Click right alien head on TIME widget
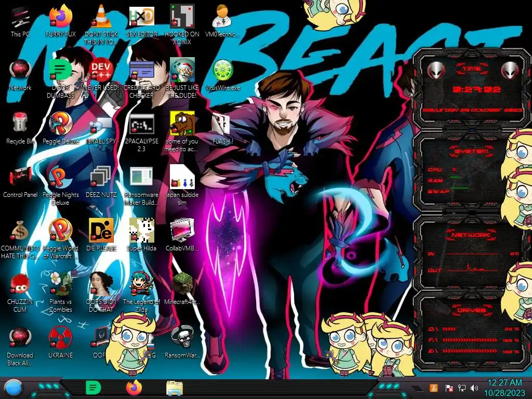Image resolution: width=532 pixels, height=399 pixels. tap(510, 70)
